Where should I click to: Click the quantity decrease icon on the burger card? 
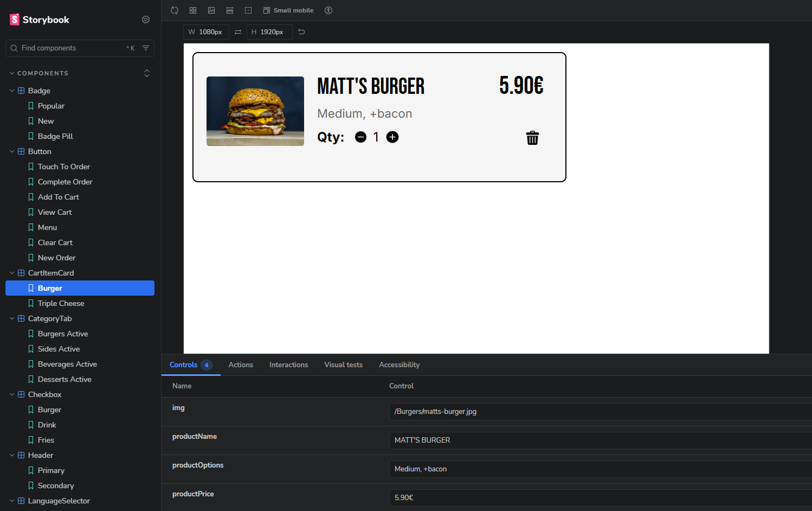point(361,137)
